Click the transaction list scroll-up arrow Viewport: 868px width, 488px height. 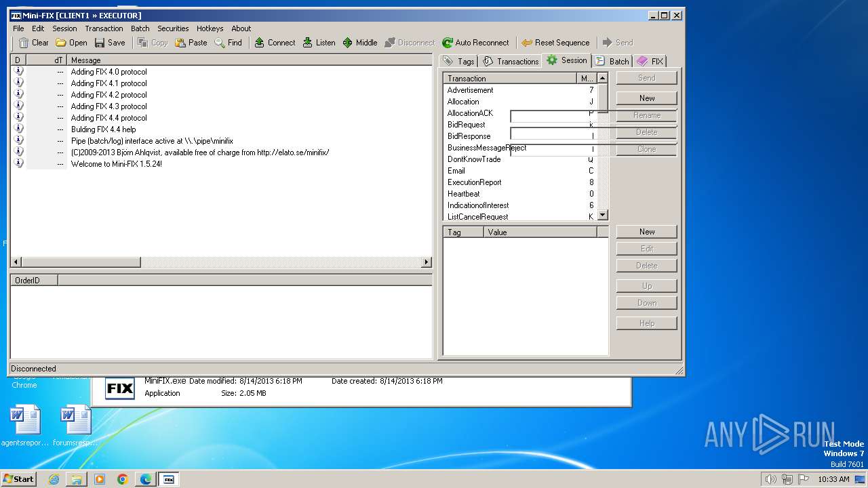[603, 79]
